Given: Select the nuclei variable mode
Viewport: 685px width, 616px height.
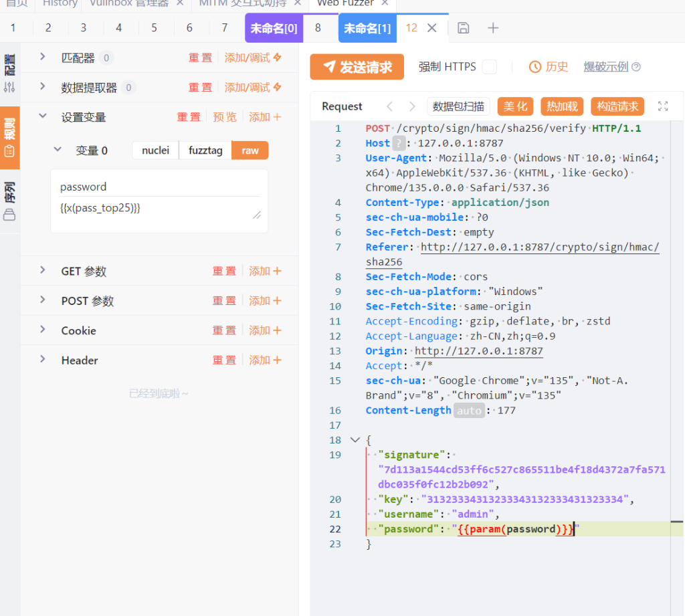Looking at the screenshot, I should point(156,150).
